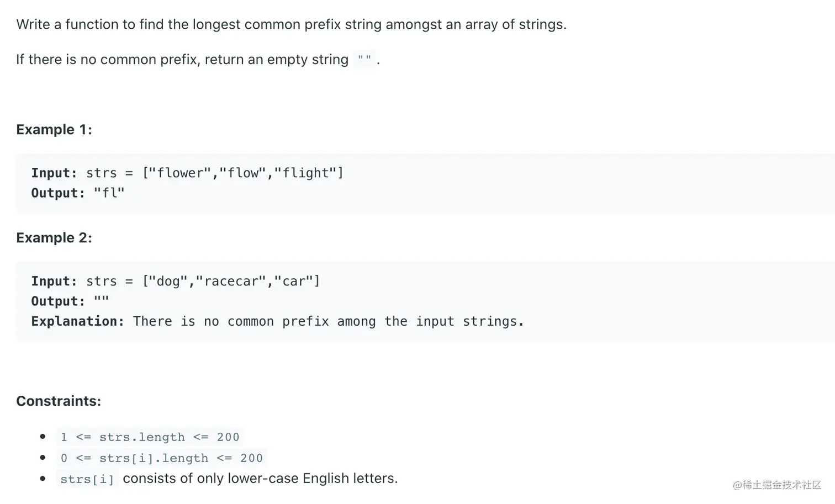Click the 'Example 1:' heading

[x=54, y=130]
